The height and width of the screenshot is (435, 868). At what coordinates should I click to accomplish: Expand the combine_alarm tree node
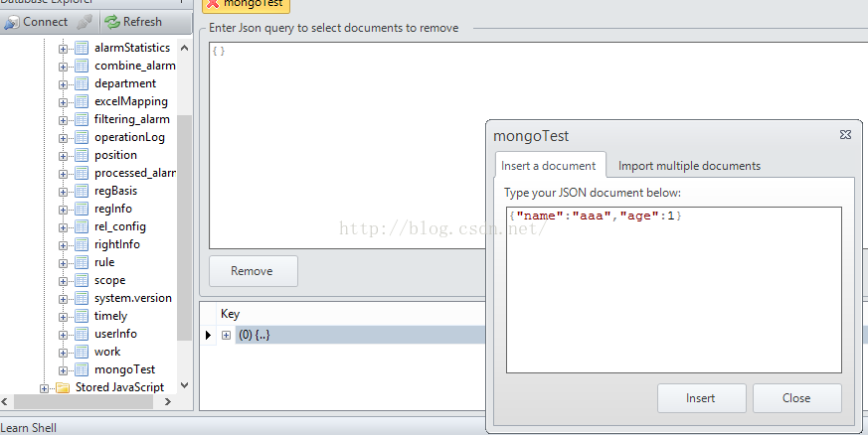coord(63,67)
